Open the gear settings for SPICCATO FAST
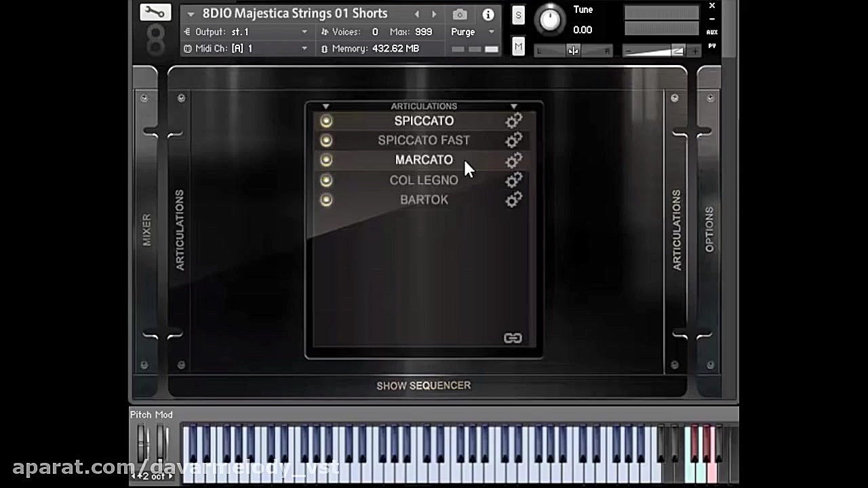The image size is (868, 488). click(513, 140)
